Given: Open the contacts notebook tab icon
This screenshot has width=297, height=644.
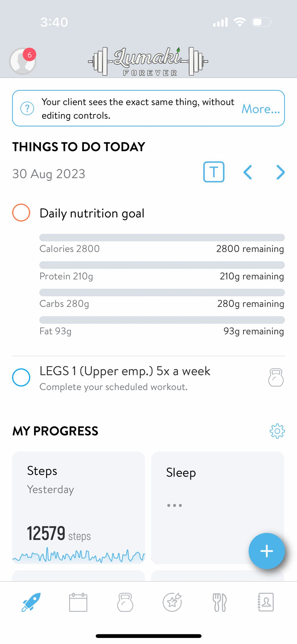Looking at the screenshot, I should click(x=266, y=602).
